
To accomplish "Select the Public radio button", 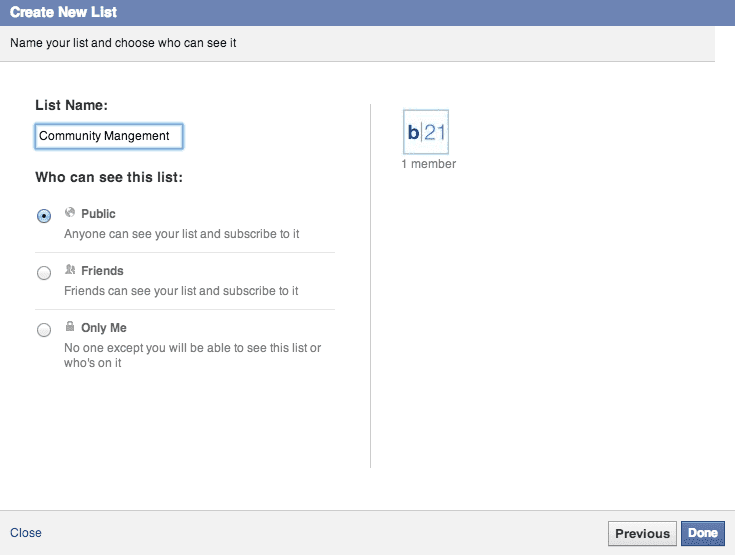I will point(44,216).
